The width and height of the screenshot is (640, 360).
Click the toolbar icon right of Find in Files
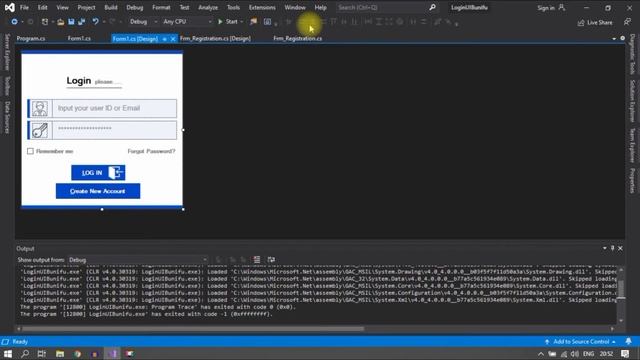coord(267,22)
